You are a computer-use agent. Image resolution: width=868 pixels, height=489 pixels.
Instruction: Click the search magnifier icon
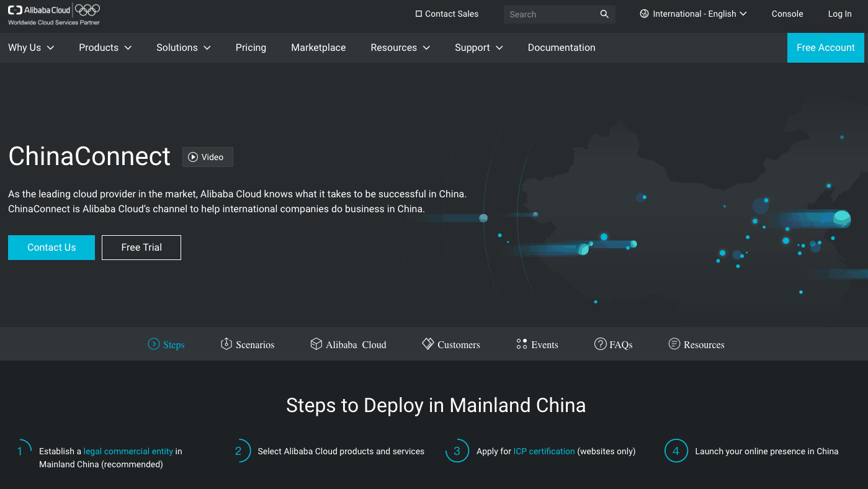pos(604,14)
